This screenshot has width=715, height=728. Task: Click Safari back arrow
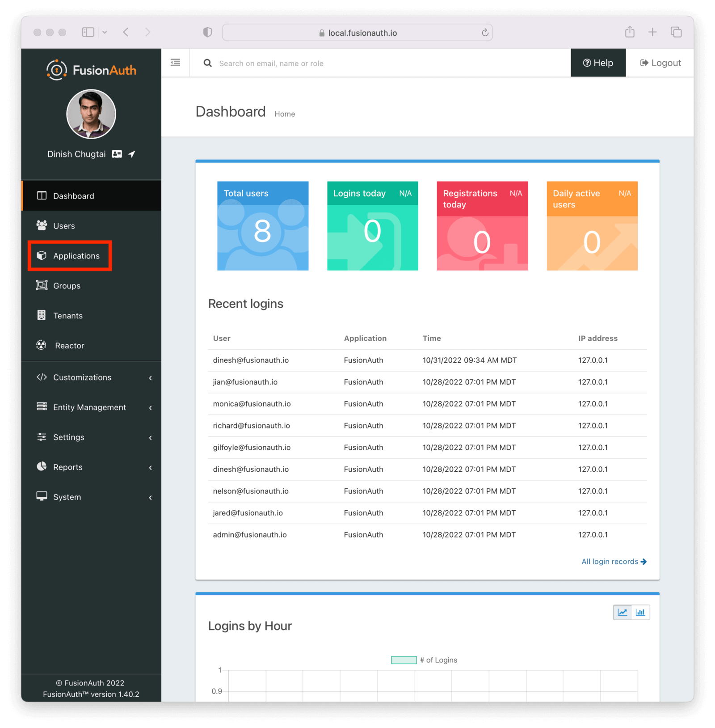(x=126, y=32)
